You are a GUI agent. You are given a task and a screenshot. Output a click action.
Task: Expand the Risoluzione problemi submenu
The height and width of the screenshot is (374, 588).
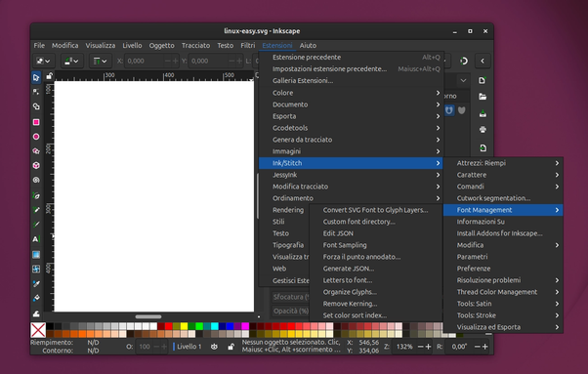click(x=503, y=280)
